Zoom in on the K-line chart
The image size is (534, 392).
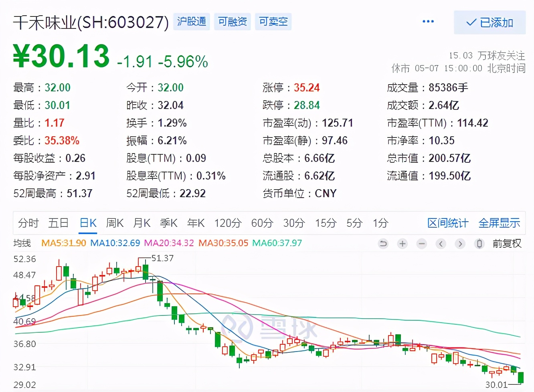402,243
